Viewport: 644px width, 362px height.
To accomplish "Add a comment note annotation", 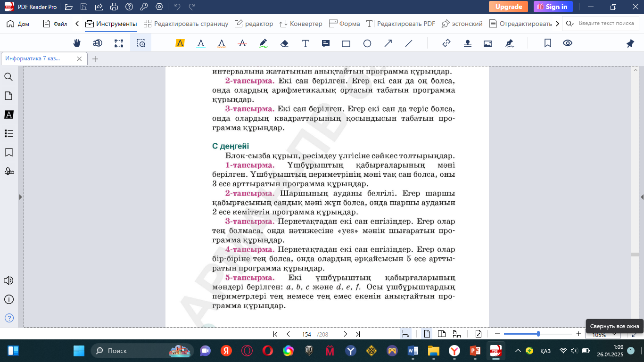I will (325, 43).
